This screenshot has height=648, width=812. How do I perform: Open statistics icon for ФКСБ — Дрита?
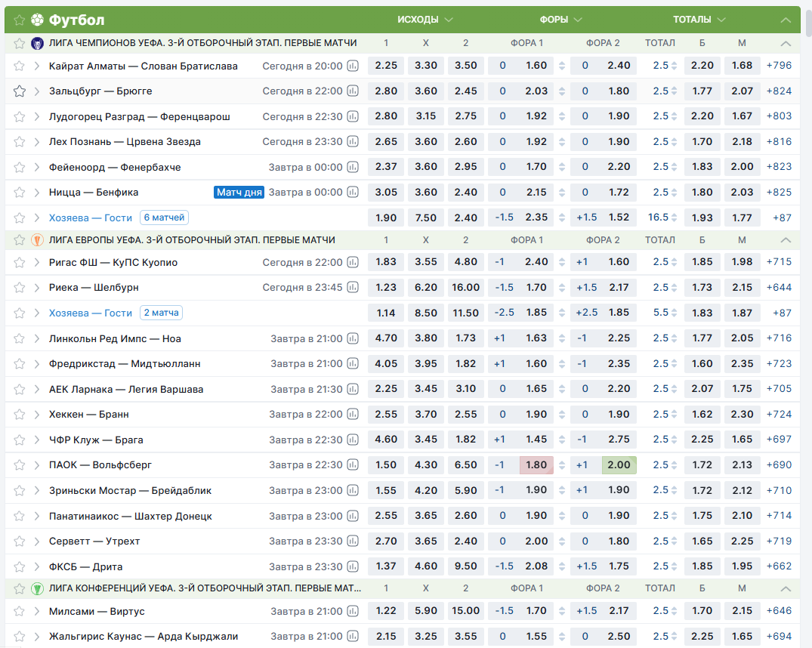[x=353, y=566]
